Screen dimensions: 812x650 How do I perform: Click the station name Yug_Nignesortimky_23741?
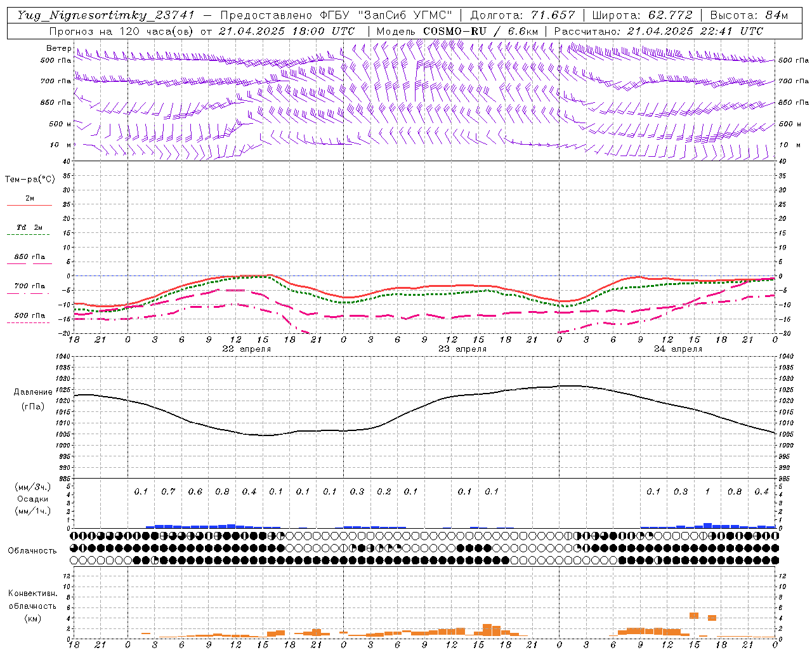pos(105,15)
